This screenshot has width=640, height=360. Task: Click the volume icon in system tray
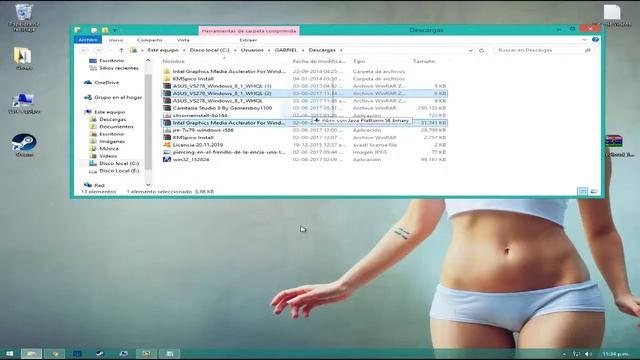[588, 354]
